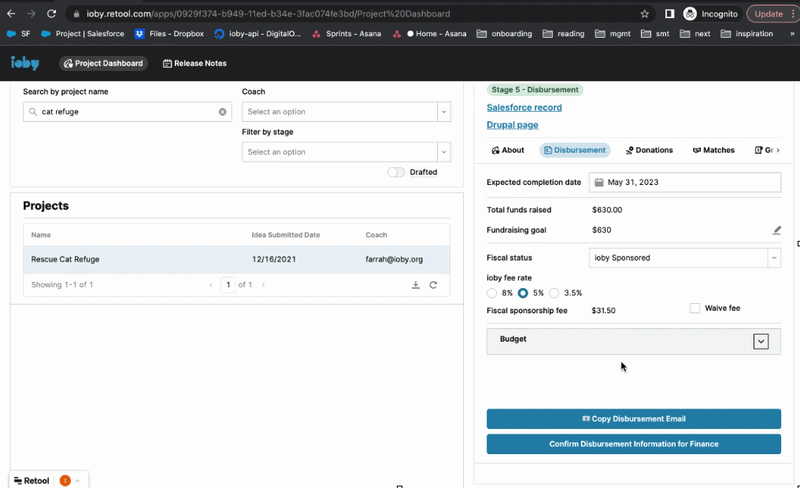The image size is (800, 488).
Task: Download the projects table data
Action: (x=416, y=285)
